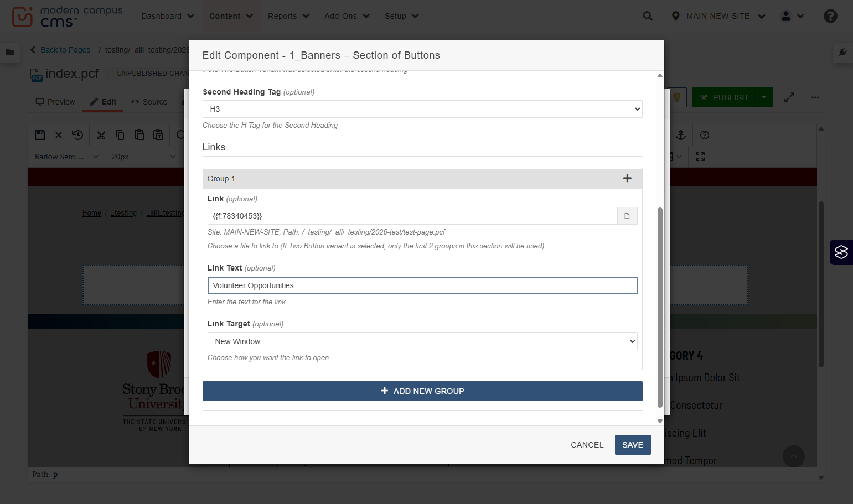
Task: Insert an anchor with the anchor icon
Action: [681, 135]
